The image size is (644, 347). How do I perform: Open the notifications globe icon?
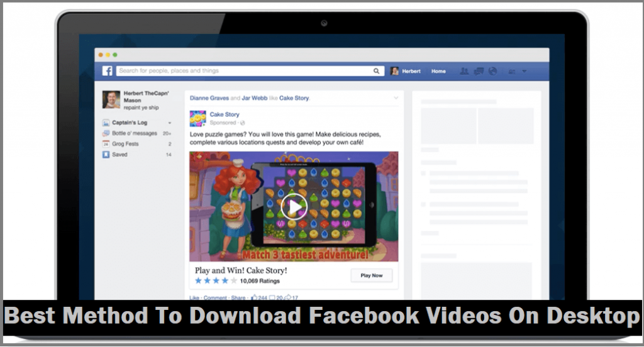coord(493,71)
